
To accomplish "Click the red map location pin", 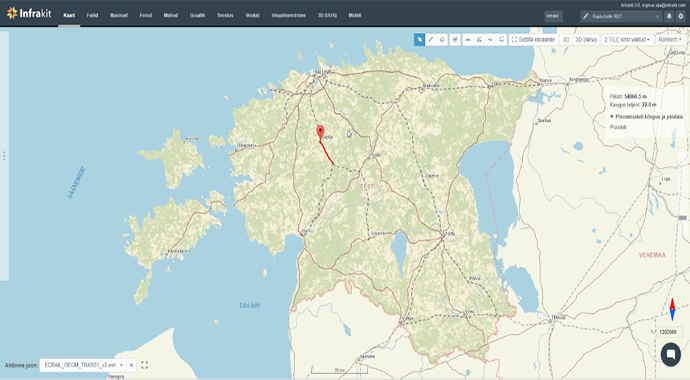I will [320, 132].
